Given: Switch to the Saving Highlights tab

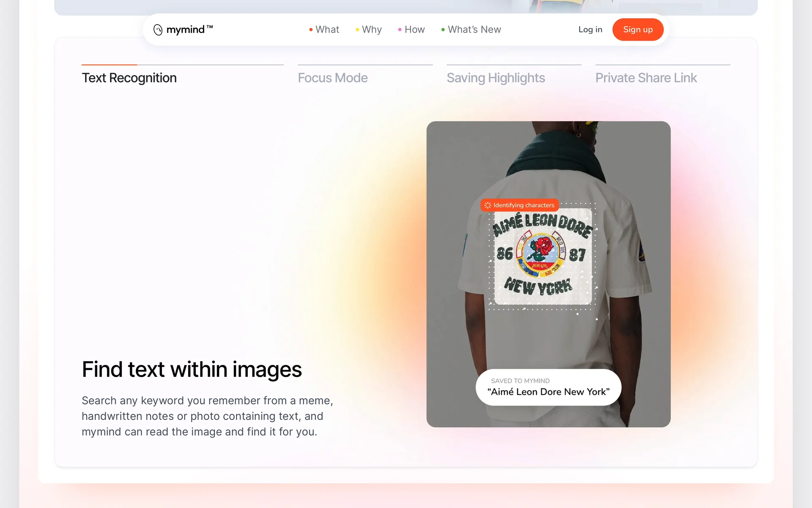Looking at the screenshot, I should (496, 78).
